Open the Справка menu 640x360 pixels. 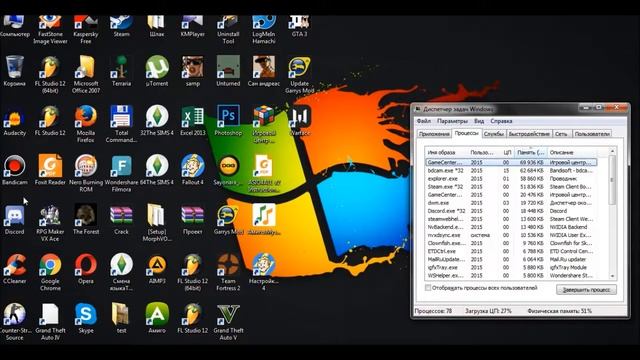(x=501, y=121)
